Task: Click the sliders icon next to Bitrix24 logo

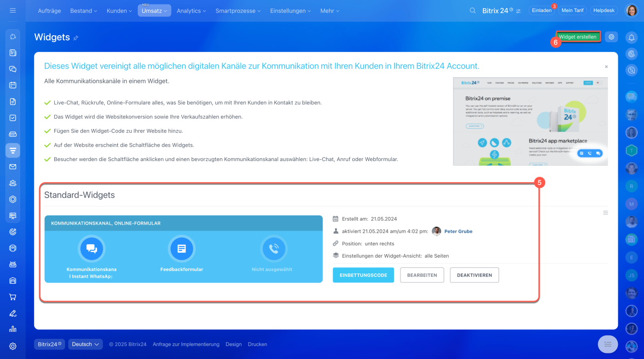Action: (x=519, y=11)
